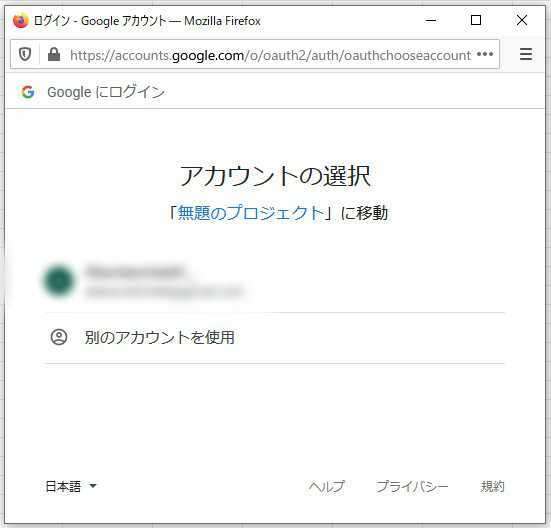The image size is (551, 528).
Task: Open the 無題のプロジェクト link
Action: 251,213
